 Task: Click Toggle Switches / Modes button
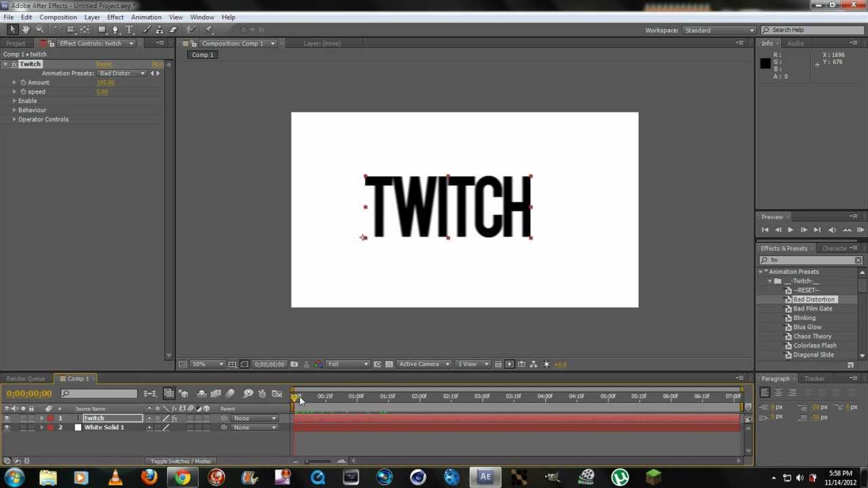[180, 462]
